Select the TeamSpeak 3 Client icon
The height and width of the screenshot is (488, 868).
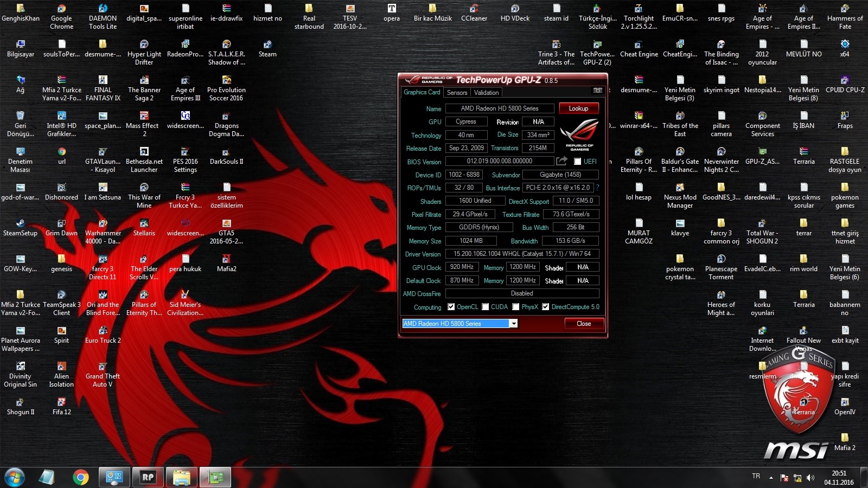(x=62, y=303)
